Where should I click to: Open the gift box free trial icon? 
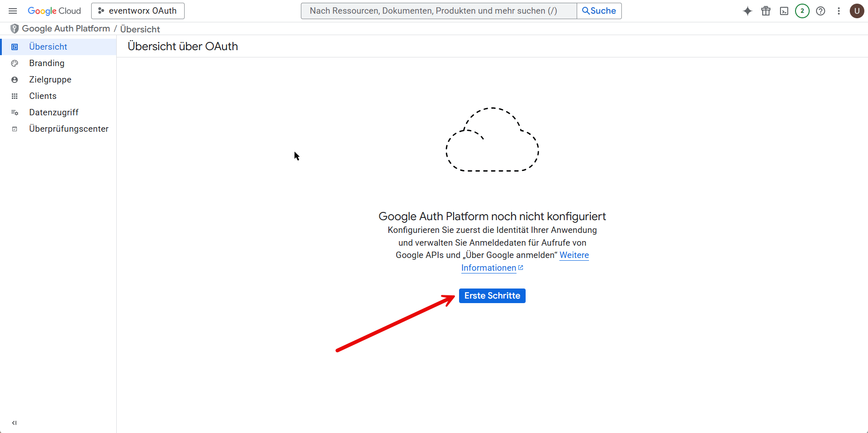point(766,11)
